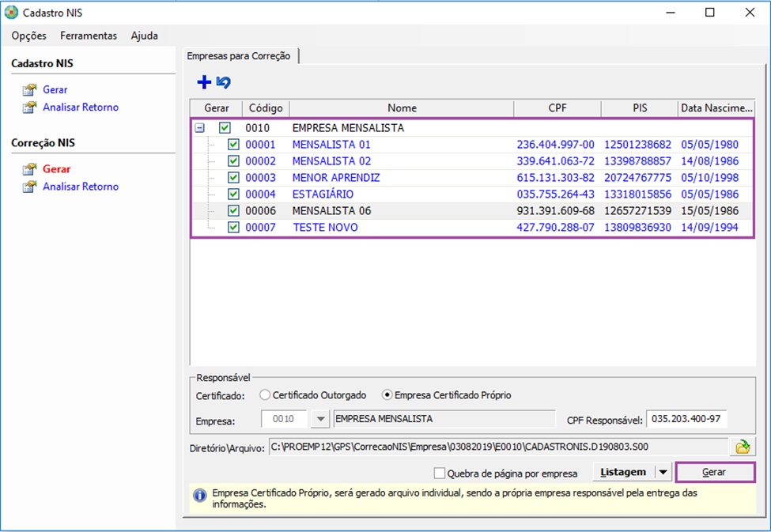Viewport: 771px width, 532px height.
Task: Select the Empresas para Correção tab
Action: (239, 56)
